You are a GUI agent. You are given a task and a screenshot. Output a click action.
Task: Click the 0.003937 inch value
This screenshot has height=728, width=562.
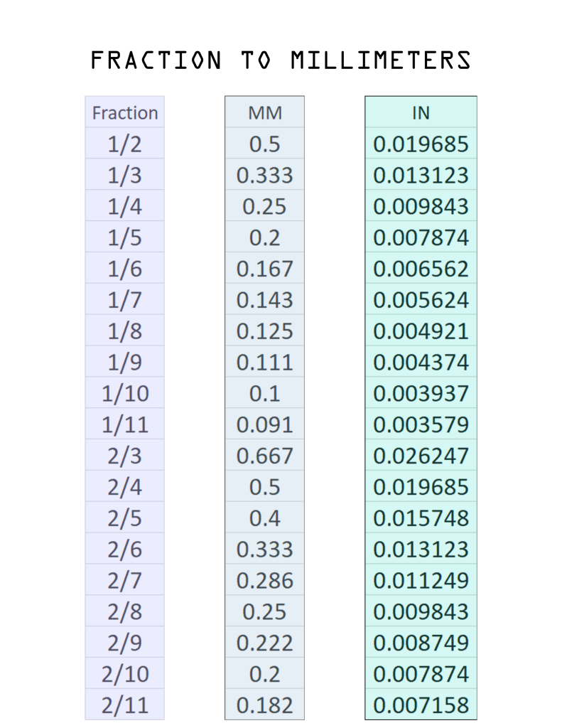tap(421, 392)
